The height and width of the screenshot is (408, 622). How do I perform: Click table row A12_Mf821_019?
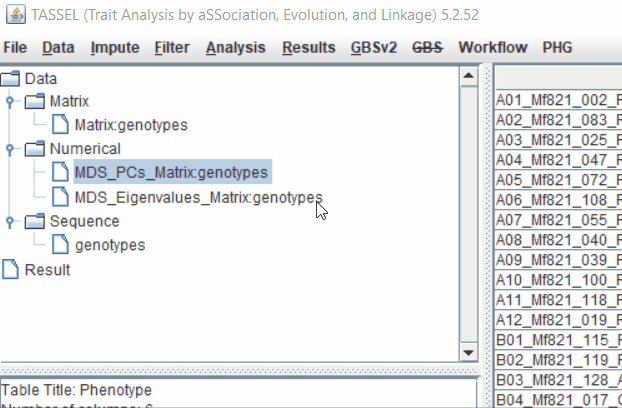point(559,320)
